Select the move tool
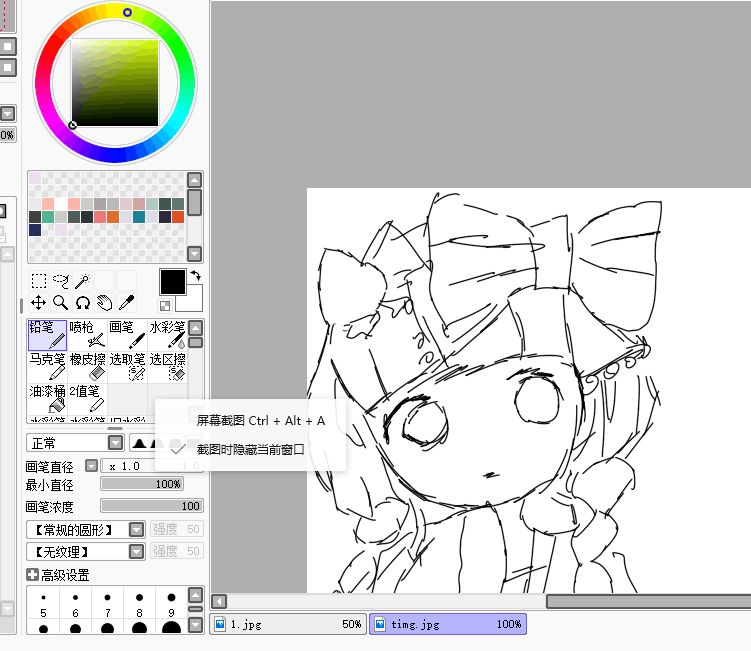Screen dimensions: 751x651 tap(38, 303)
